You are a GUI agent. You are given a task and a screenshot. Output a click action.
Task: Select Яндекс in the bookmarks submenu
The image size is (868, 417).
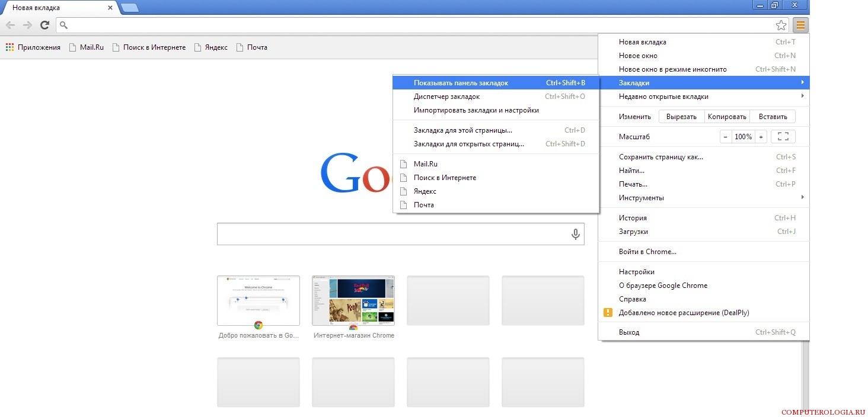[x=496, y=191]
